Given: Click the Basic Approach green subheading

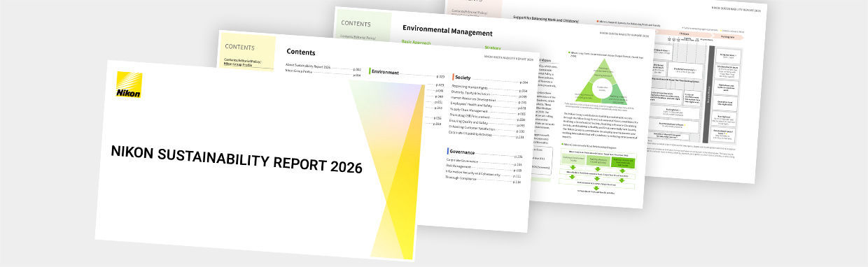Looking at the screenshot, I should (x=416, y=42).
